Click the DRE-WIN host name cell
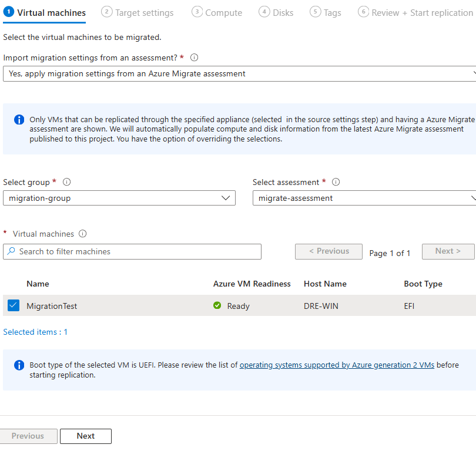This screenshot has width=476, height=451. [x=321, y=306]
